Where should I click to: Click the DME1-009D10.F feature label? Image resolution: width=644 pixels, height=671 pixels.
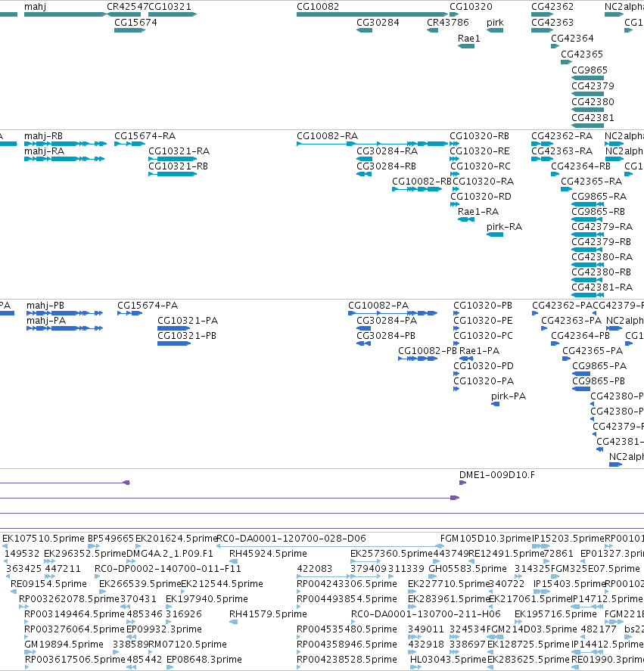(496, 475)
